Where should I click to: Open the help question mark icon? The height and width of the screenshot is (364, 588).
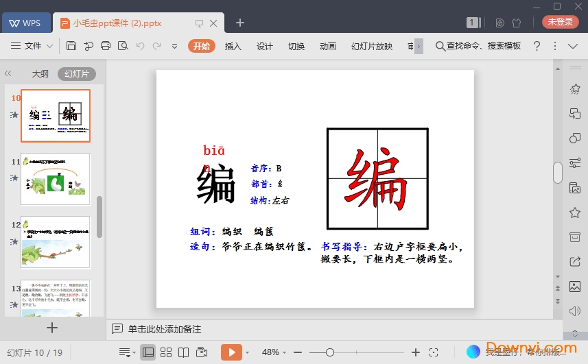pos(537,46)
